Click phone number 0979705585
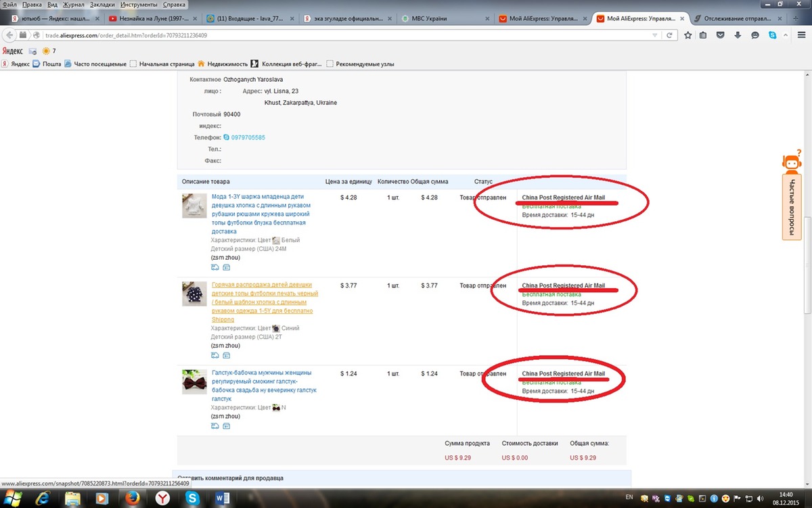Image resolution: width=812 pixels, height=508 pixels. [x=248, y=138]
